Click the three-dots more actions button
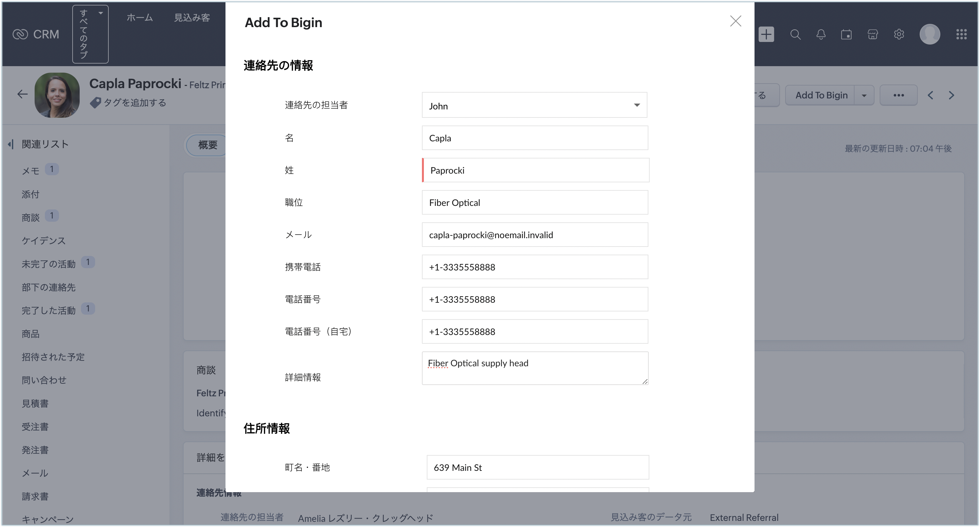The image size is (980, 527). click(x=898, y=96)
